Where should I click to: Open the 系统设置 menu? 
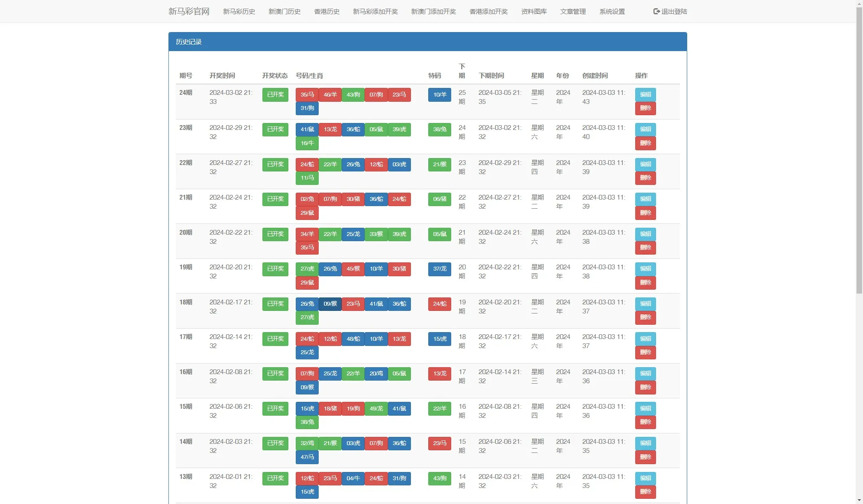point(612,12)
